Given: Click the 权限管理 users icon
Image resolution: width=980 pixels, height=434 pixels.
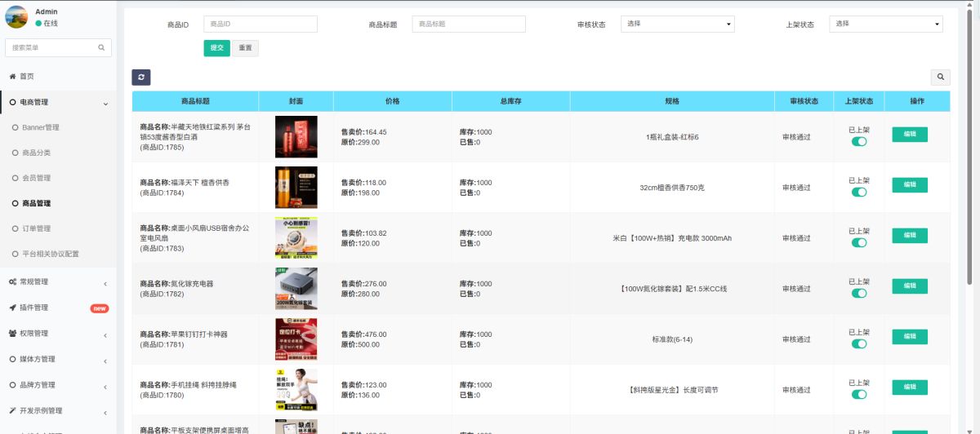Looking at the screenshot, I should (13, 334).
